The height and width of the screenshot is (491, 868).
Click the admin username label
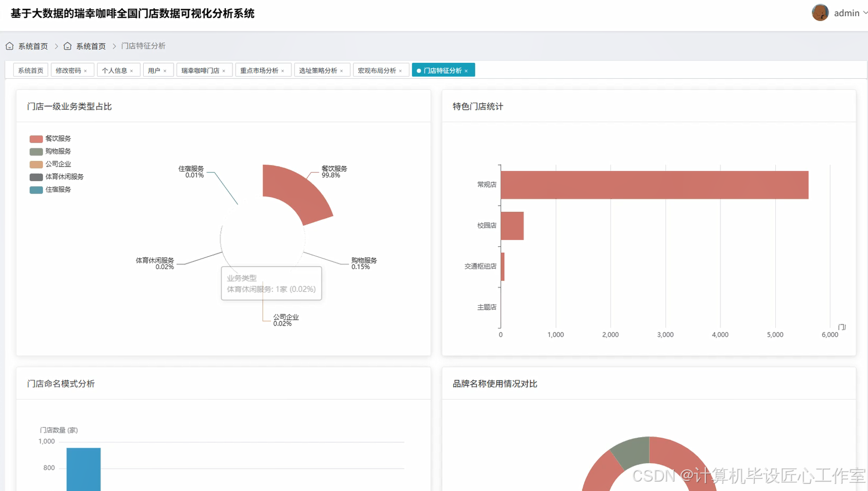click(x=846, y=13)
